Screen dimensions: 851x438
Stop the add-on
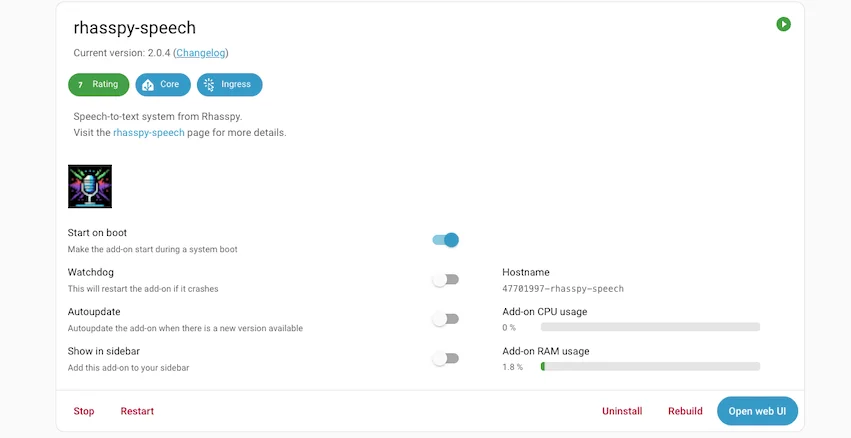[x=84, y=411]
